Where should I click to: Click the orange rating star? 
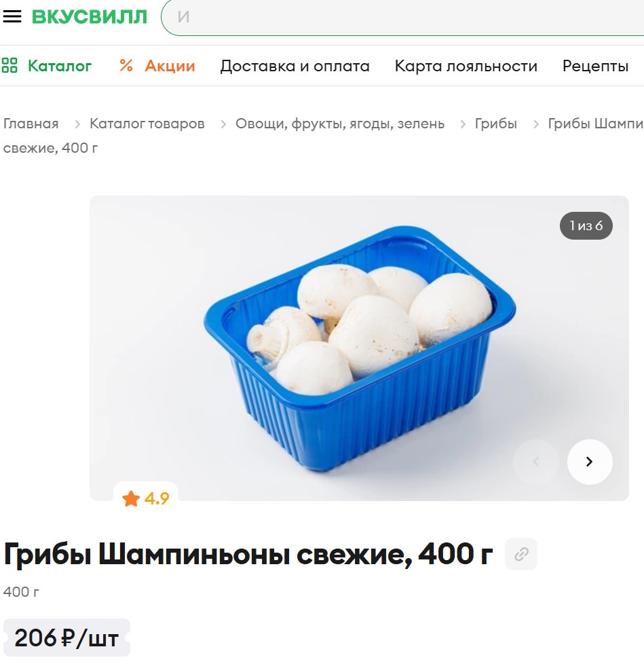131,498
